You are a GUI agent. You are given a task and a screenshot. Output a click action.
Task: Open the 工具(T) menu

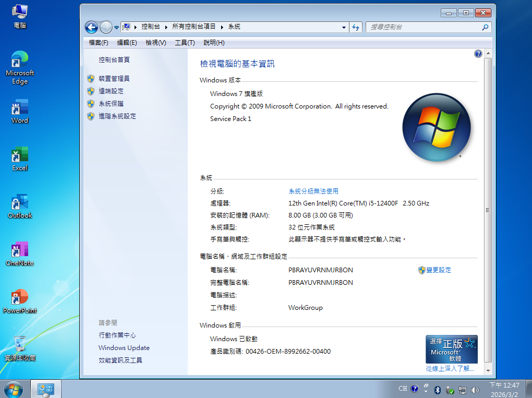point(185,43)
